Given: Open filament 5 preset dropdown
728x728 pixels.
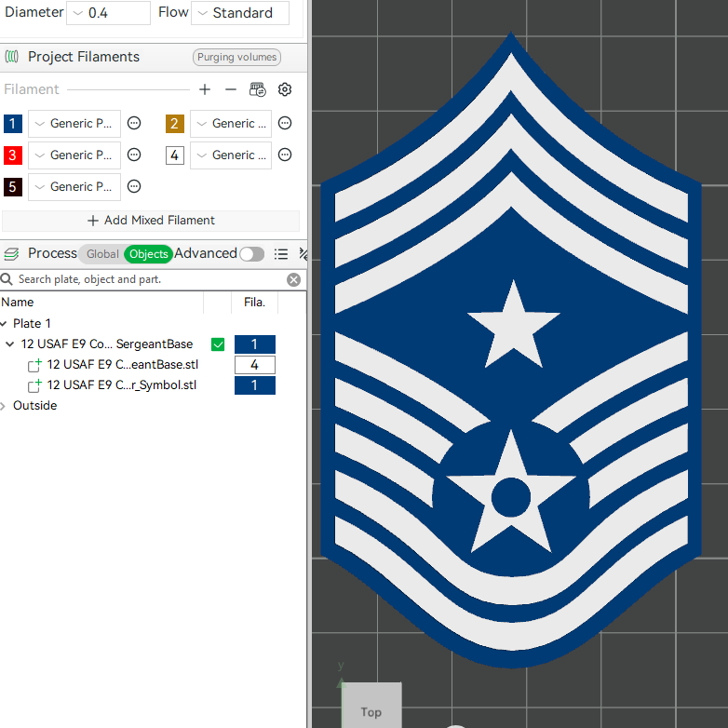Looking at the screenshot, I should tap(74, 186).
